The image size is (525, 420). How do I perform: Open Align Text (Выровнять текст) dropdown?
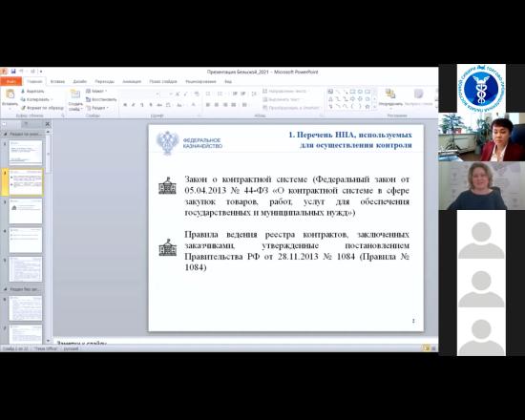[x=282, y=99]
